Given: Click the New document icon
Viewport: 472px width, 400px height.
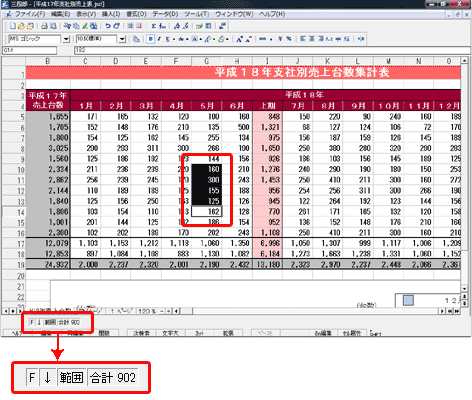Looking at the screenshot, I should (x=12, y=26).
